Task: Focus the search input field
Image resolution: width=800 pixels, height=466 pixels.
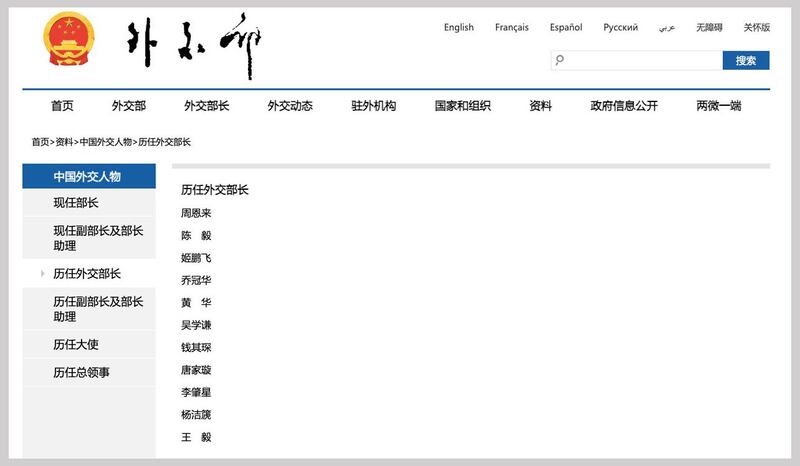Action: [637, 60]
